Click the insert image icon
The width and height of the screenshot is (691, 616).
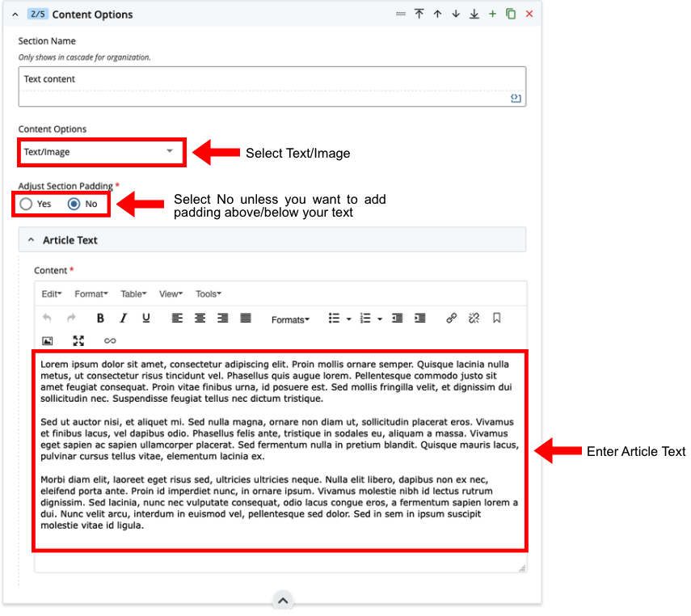(x=48, y=341)
